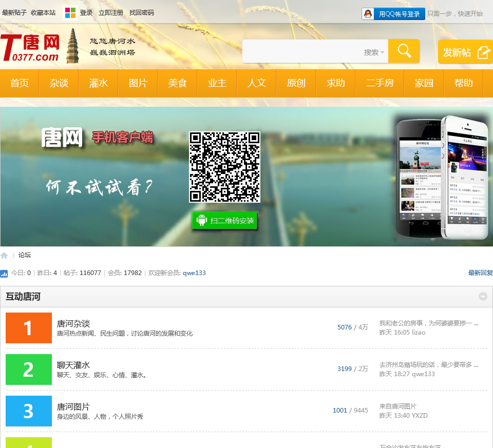Click 5076 thread count
Screen dimensions: 493x448
pyautogui.click(x=345, y=327)
